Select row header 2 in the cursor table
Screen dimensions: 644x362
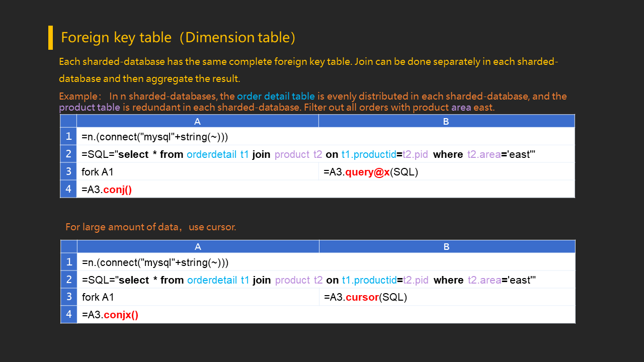click(69, 279)
